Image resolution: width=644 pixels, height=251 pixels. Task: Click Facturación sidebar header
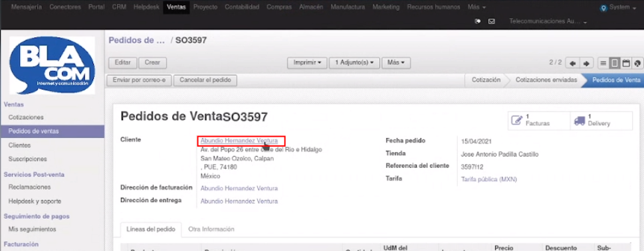pos(21,244)
